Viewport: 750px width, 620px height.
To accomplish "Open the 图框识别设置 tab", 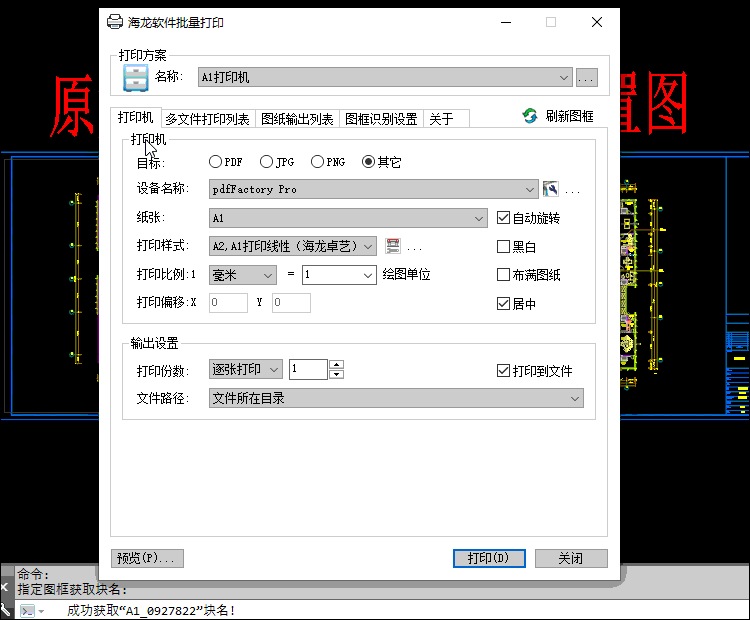I will (381, 119).
